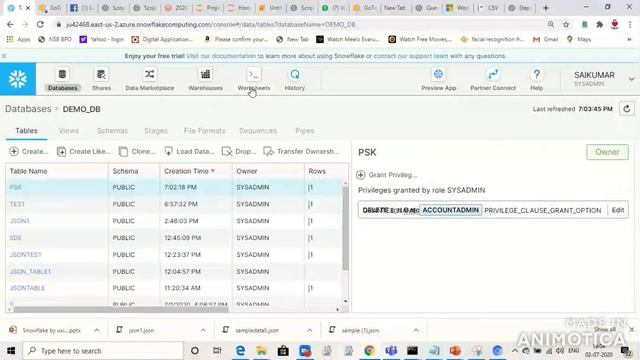The width and height of the screenshot is (640, 360).
Task: Refresh the table list
Action: [x=627, y=109]
